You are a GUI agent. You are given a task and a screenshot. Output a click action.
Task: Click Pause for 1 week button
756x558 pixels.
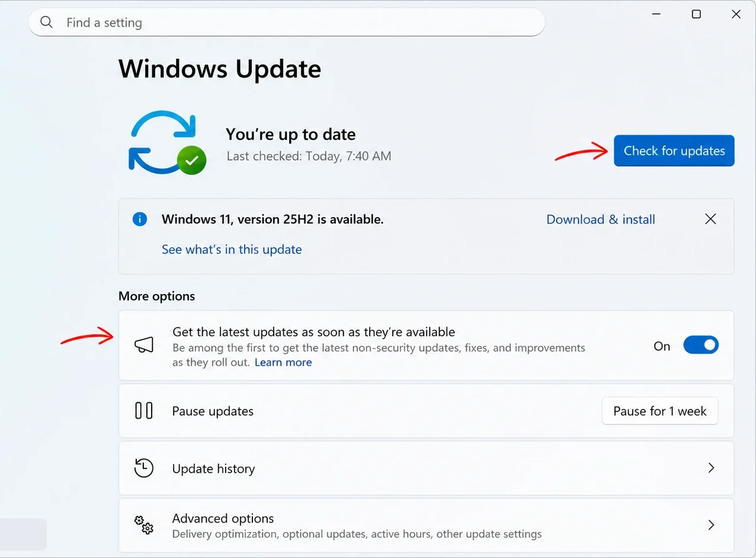[660, 411]
